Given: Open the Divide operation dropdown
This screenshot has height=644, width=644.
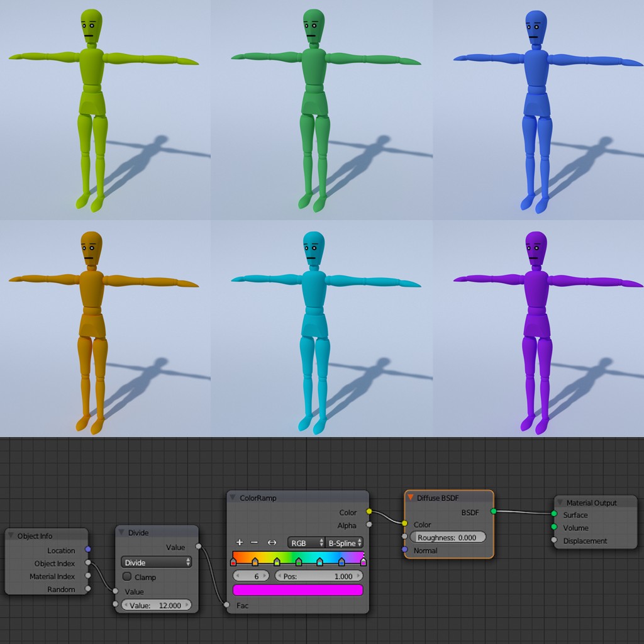Looking at the screenshot, I should tap(155, 562).
